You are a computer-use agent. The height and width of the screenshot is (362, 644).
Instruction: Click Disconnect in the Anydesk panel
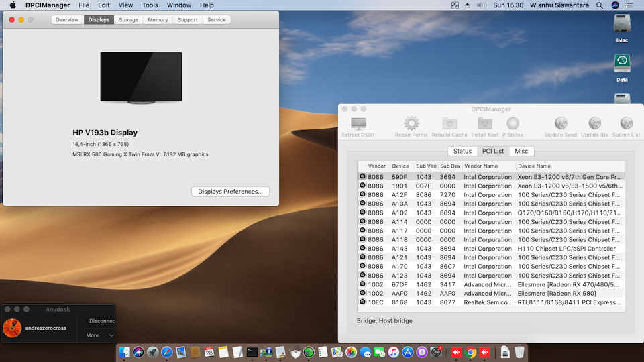click(101, 321)
